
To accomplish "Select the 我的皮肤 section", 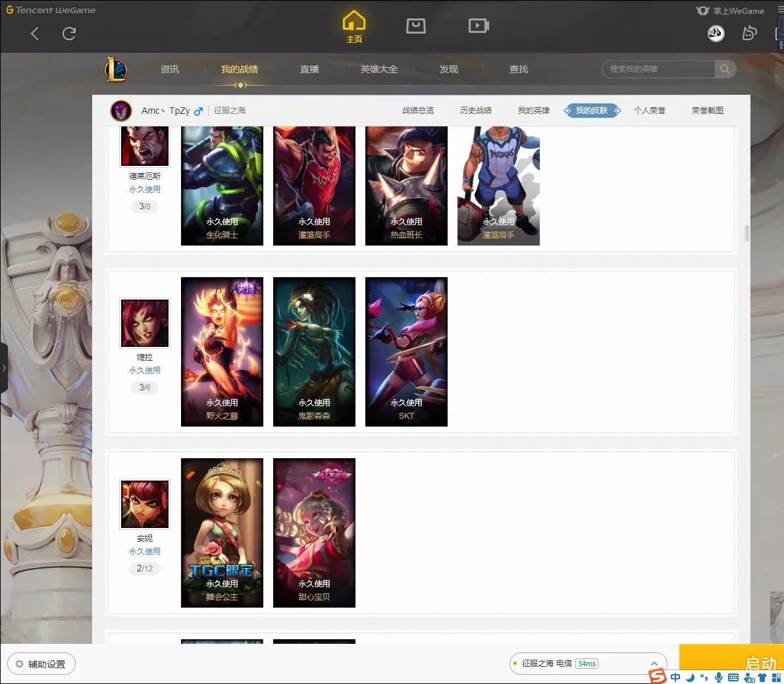I will tap(592, 111).
